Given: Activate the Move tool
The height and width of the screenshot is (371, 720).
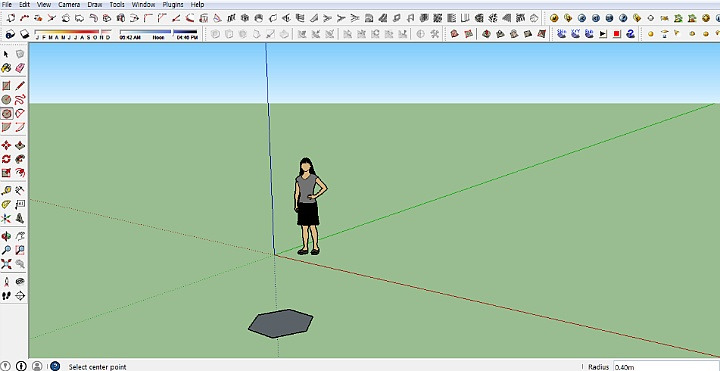Looking at the screenshot, I should pos(6,146).
